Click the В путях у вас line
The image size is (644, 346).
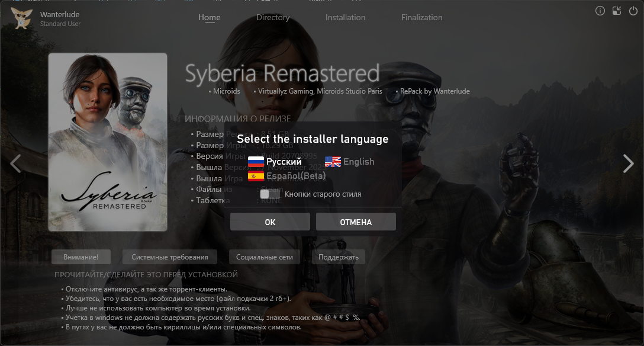coord(183,327)
